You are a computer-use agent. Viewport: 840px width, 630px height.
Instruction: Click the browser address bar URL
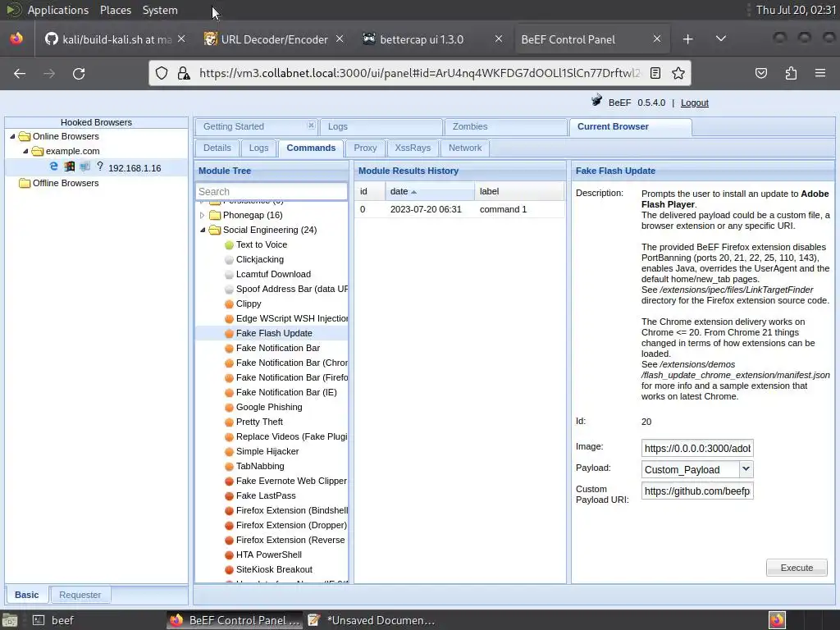419,73
